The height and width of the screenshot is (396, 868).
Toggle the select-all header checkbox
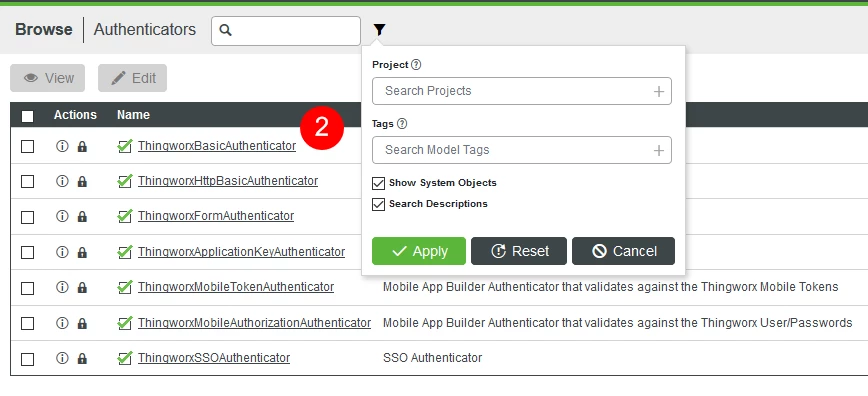point(27,116)
